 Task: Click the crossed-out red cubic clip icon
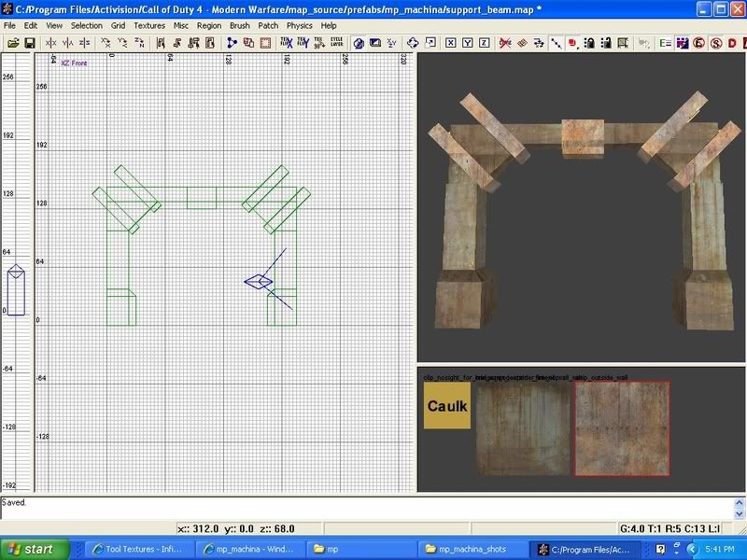tap(505, 43)
